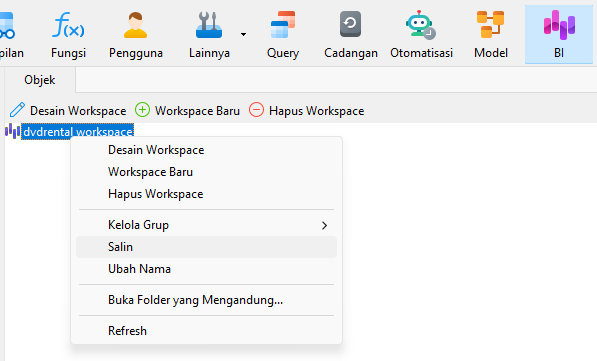
Task: Click the dvdrental workspace BI chart icon
Action: point(13,131)
